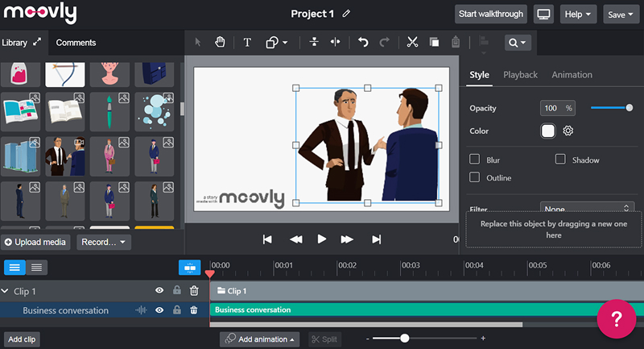The image size is (644, 349).
Task: Switch to the Animation tab
Action: coord(572,75)
